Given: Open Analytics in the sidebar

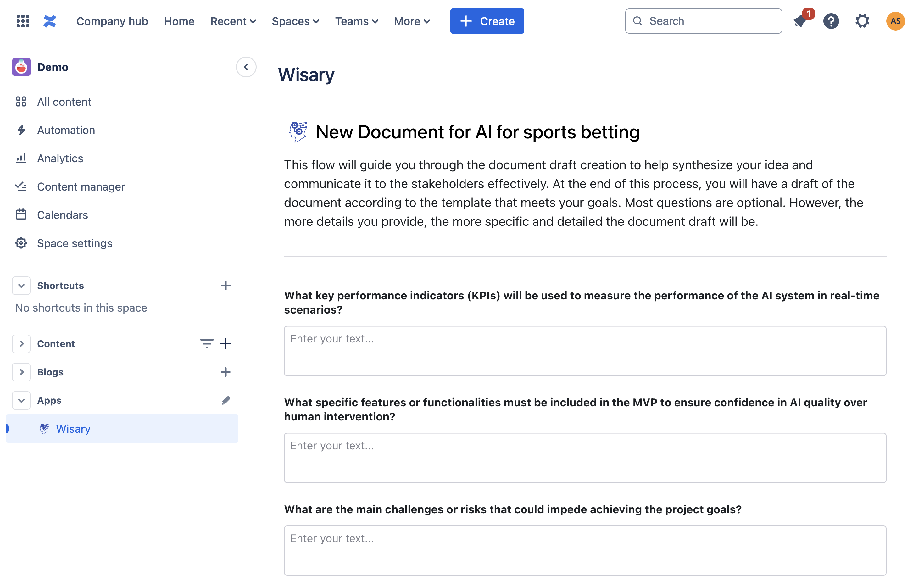Looking at the screenshot, I should pyautogui.click(x=60, y=158).
